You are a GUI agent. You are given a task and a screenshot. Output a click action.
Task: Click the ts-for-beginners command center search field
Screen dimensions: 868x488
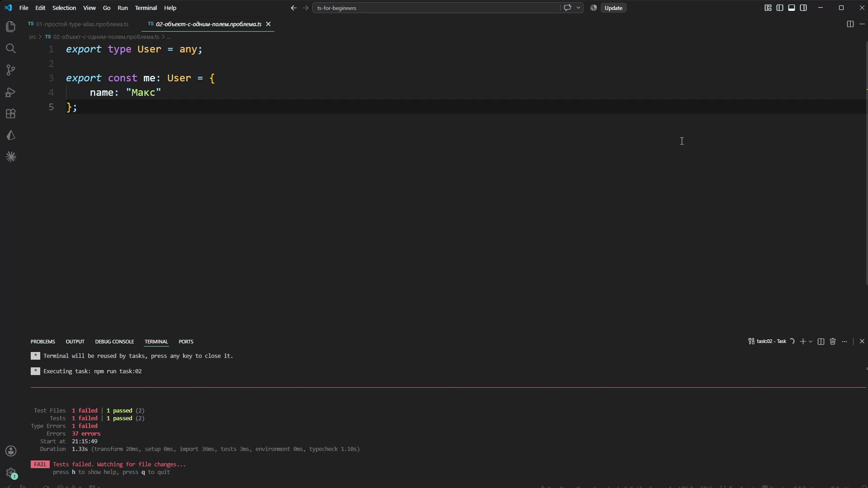[436, 8]
